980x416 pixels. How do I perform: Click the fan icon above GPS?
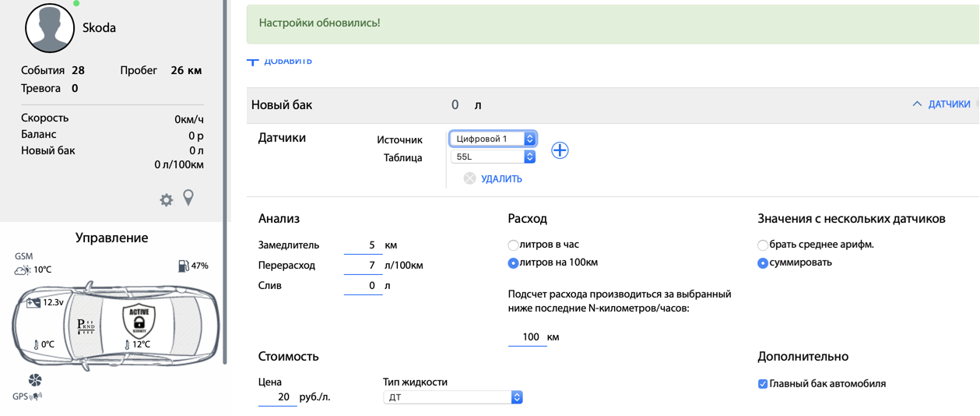35,380
